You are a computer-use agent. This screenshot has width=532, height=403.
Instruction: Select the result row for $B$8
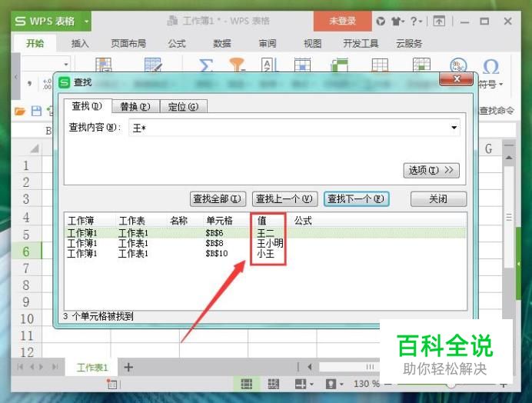(265, 244)
